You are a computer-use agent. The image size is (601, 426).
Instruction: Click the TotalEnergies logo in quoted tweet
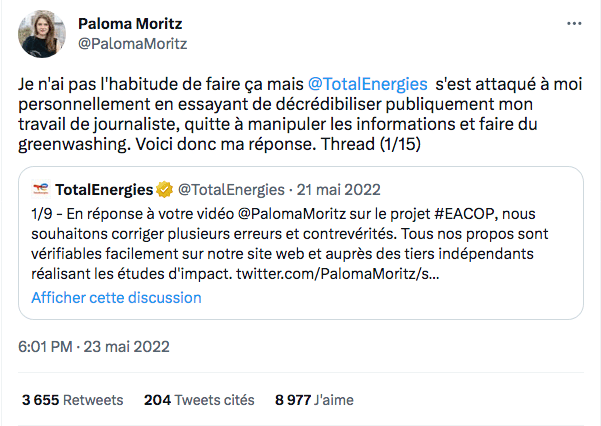point(41,189)
